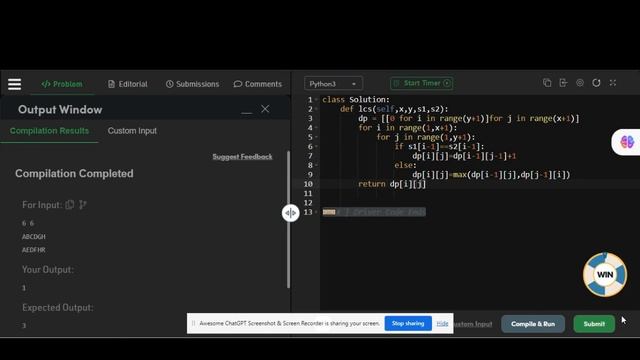This screenshot has width=640, height=360.
Task: Collapse the else fold arrow on line 8
Action: click(x=317, y=166)
